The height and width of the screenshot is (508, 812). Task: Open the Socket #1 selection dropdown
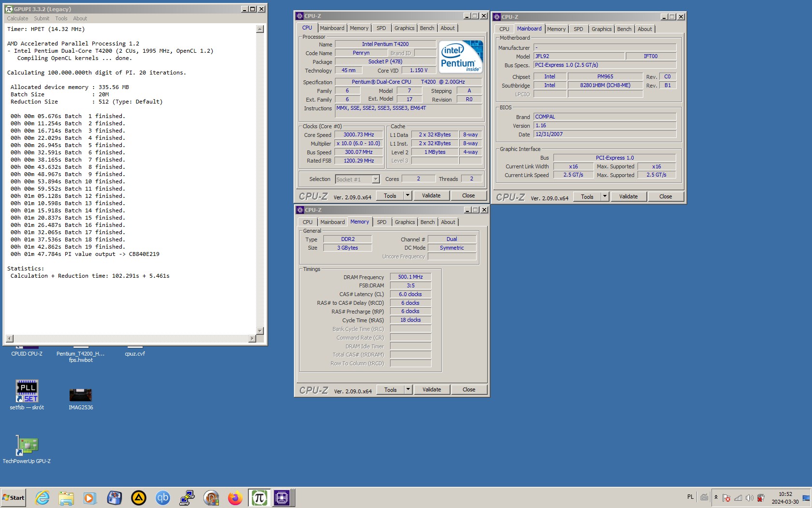tap(376, 179)
